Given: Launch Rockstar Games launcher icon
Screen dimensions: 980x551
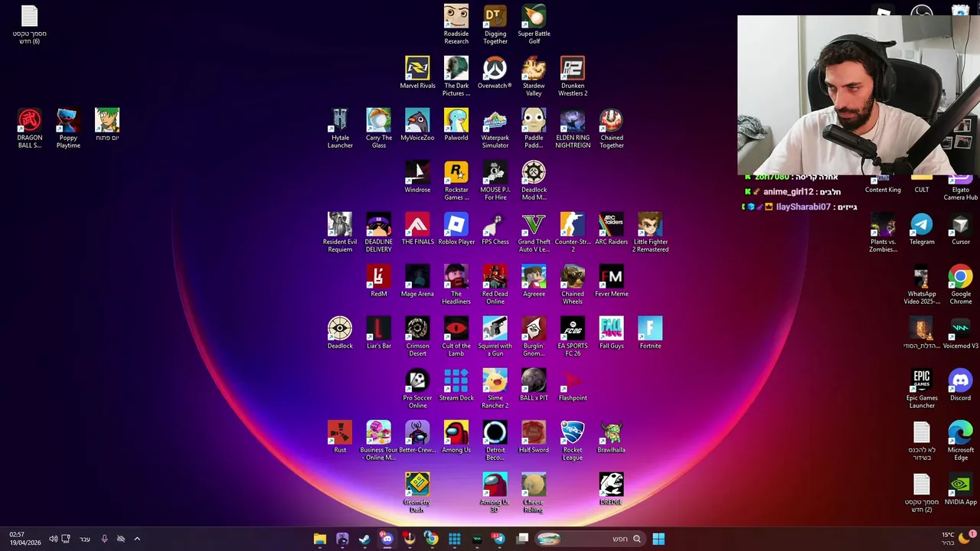Looking at the screenshot, I should [456, 181].
